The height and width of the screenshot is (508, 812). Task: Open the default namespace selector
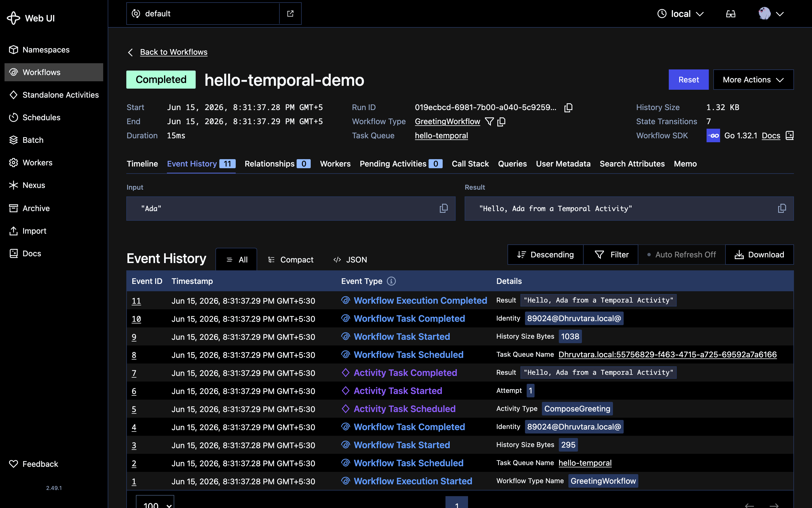coord(203,14)
